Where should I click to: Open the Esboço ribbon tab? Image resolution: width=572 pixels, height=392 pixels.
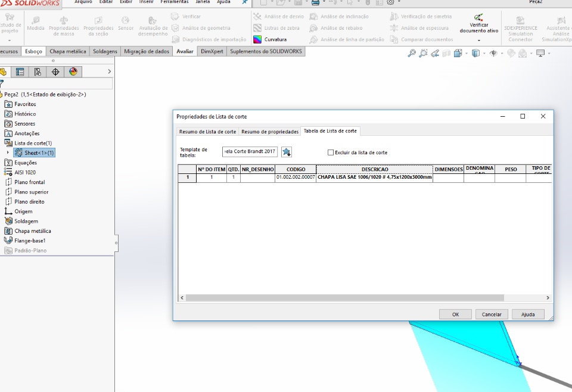pos(33,51)
